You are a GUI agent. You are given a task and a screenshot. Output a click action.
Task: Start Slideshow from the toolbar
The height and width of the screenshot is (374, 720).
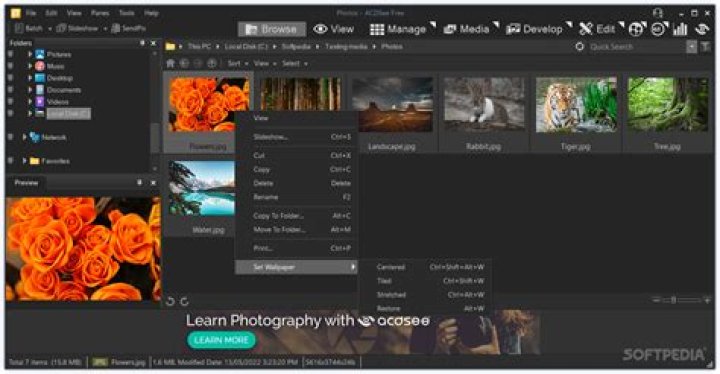click(77, 28)
